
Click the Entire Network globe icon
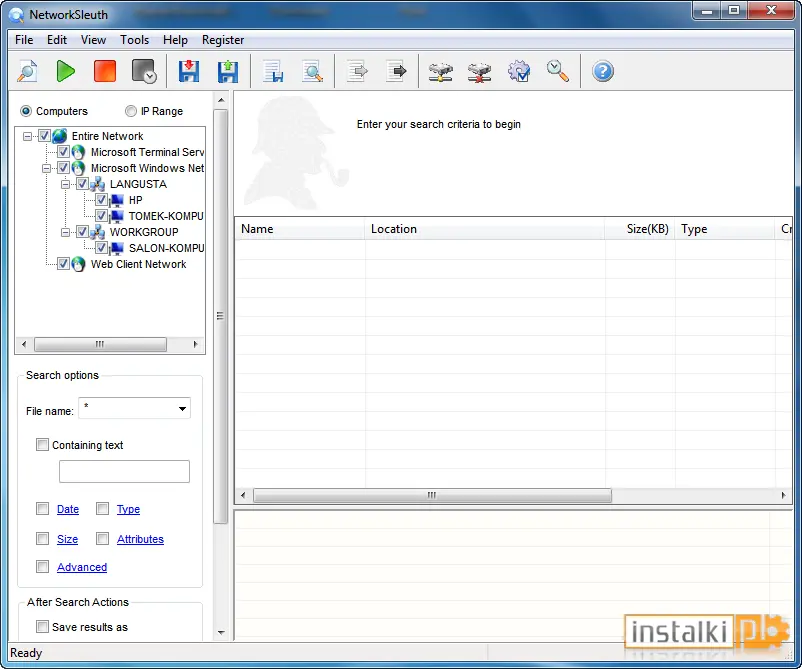pos(60,136)
